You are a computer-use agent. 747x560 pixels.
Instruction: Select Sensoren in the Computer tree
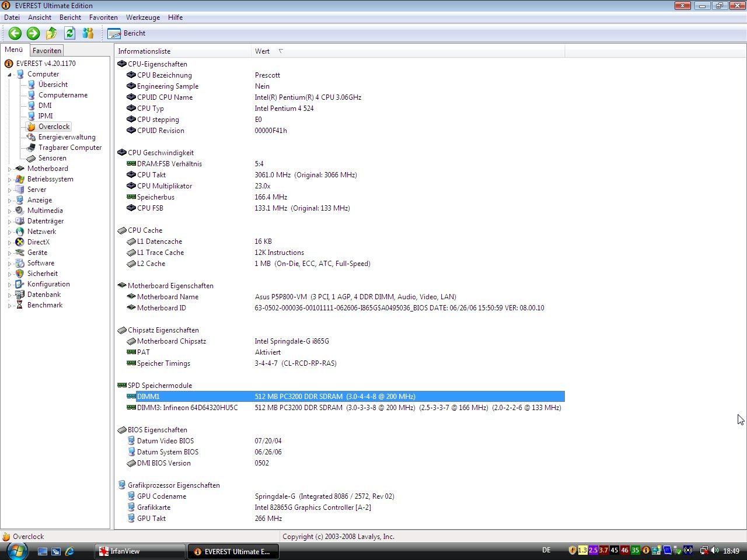(x=52, y=158)
